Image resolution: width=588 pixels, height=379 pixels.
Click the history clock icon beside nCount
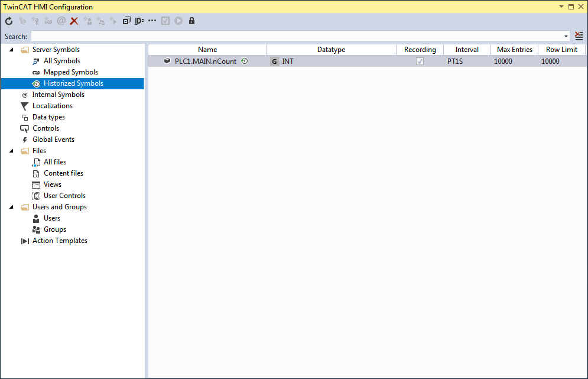[245, 61]
